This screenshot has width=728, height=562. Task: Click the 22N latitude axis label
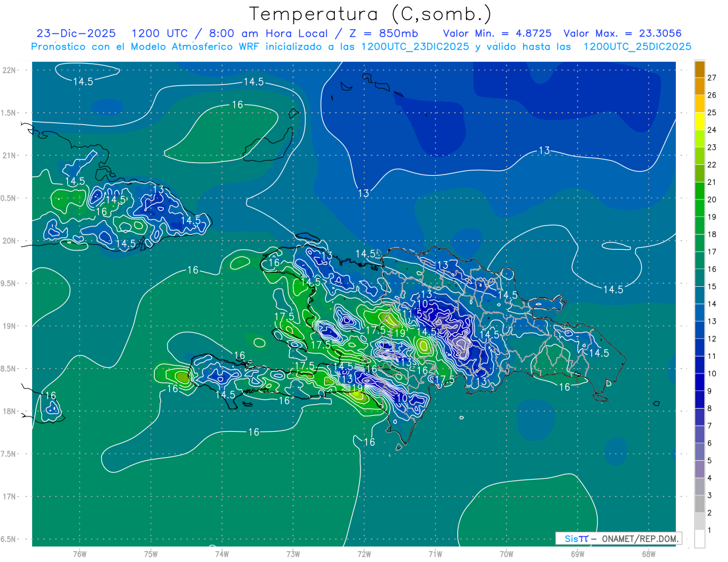click(10, 70)
